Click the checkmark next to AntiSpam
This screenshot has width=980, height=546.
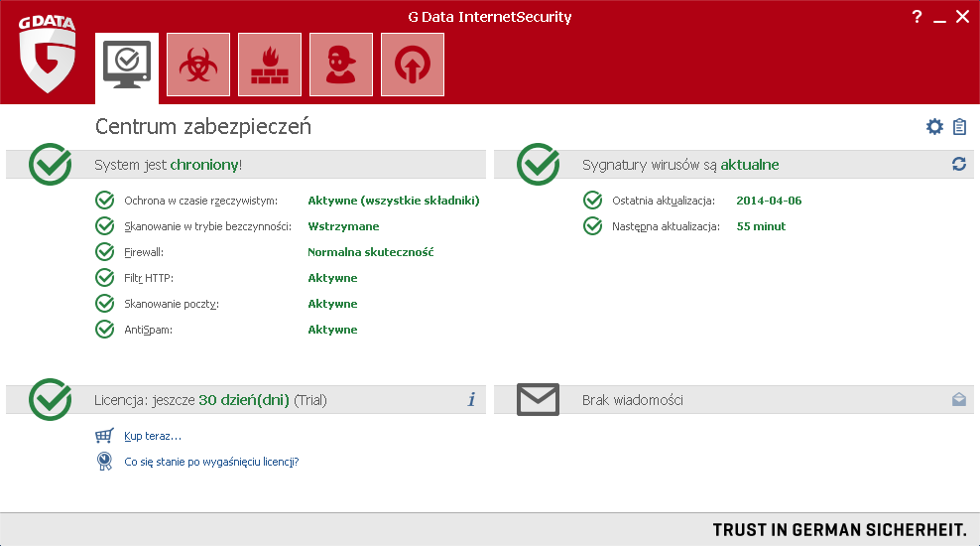click(x=104, y=329)
